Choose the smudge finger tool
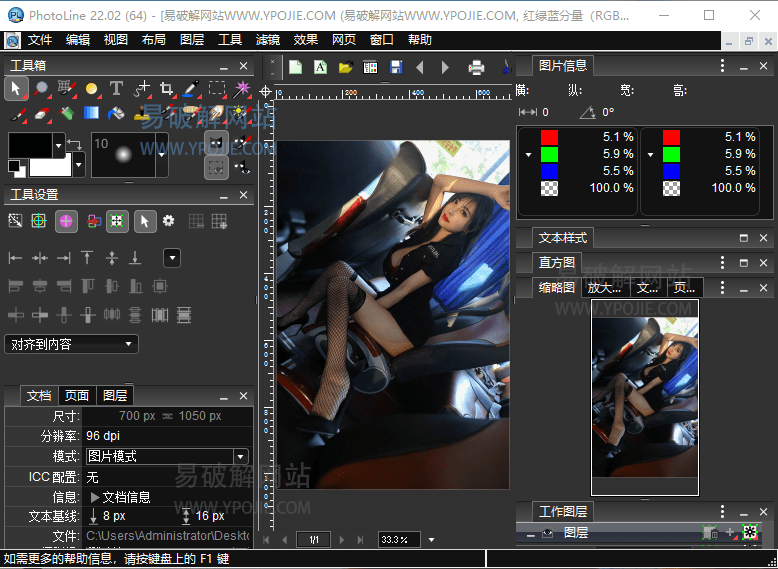 coord(217,114)
